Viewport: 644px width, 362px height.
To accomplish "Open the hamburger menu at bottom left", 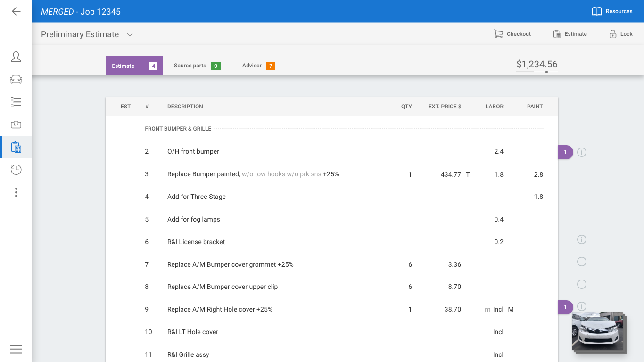I will (16, 349).
